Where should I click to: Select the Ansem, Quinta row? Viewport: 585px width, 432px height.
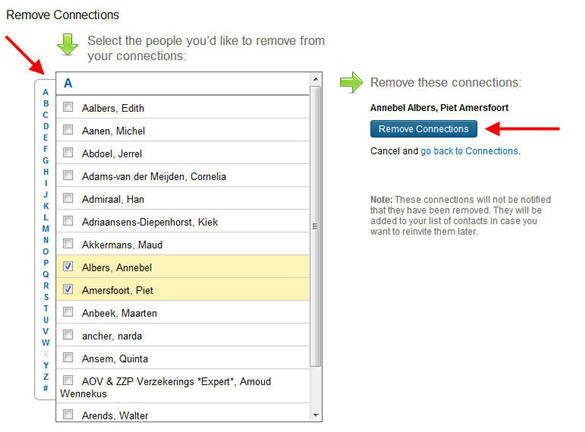pos(183,358)
